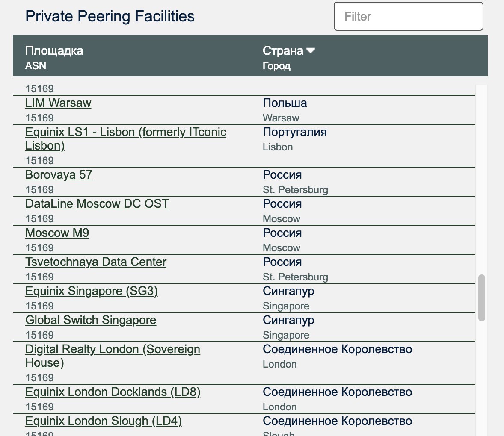Open Equinix LS1 - Lisbon facility link

(x=126, y=138)
